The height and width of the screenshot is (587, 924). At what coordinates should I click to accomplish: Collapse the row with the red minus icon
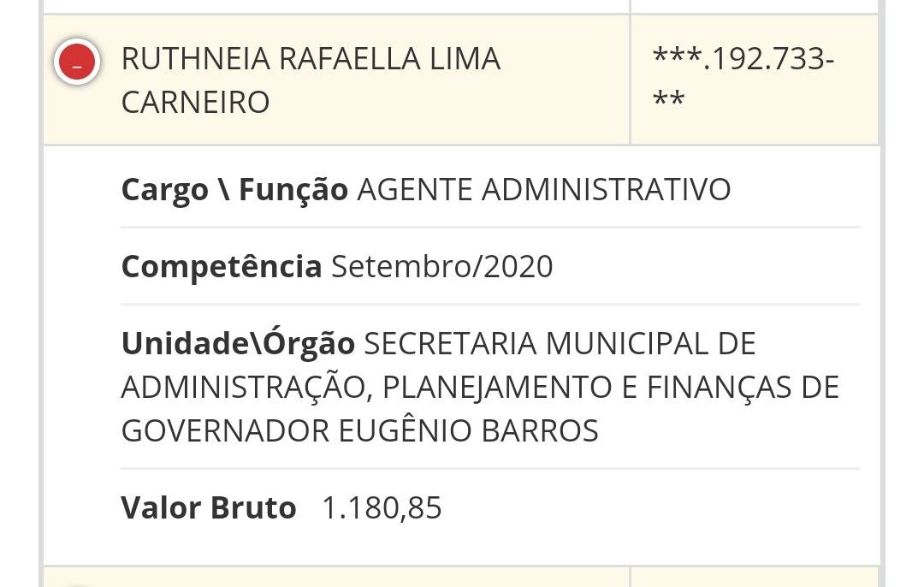(x=77, y=62)
